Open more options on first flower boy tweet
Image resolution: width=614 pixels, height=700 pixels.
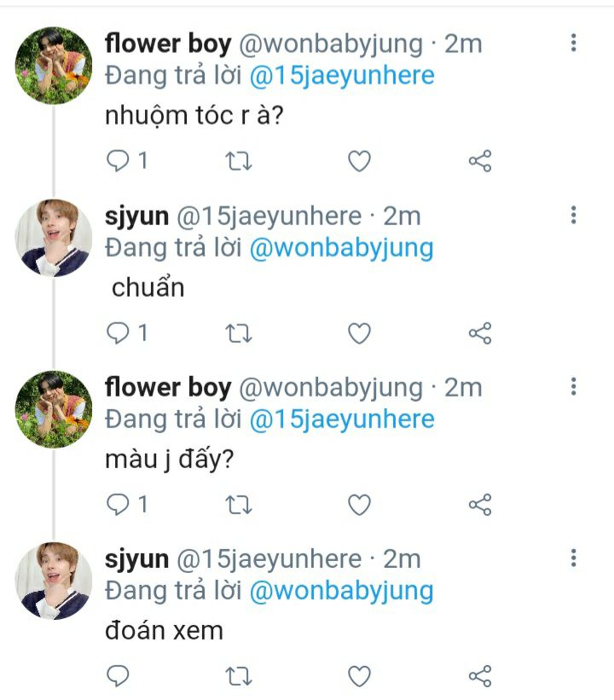click(574, 43)
